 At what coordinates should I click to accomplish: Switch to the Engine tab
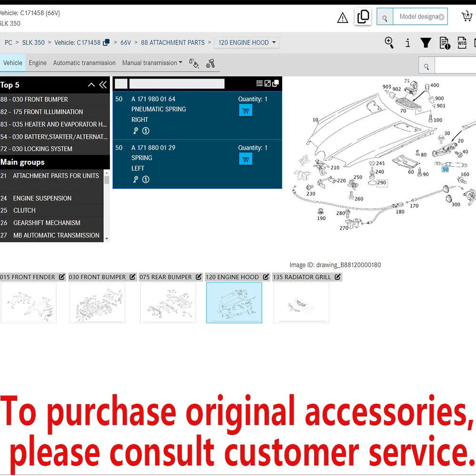(x=38, y=63)
